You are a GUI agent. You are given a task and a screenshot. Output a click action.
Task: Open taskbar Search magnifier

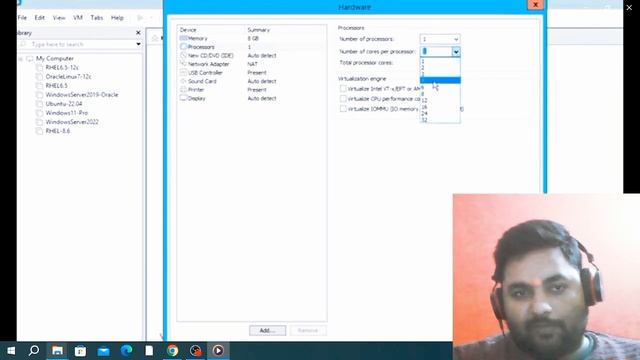34,351
